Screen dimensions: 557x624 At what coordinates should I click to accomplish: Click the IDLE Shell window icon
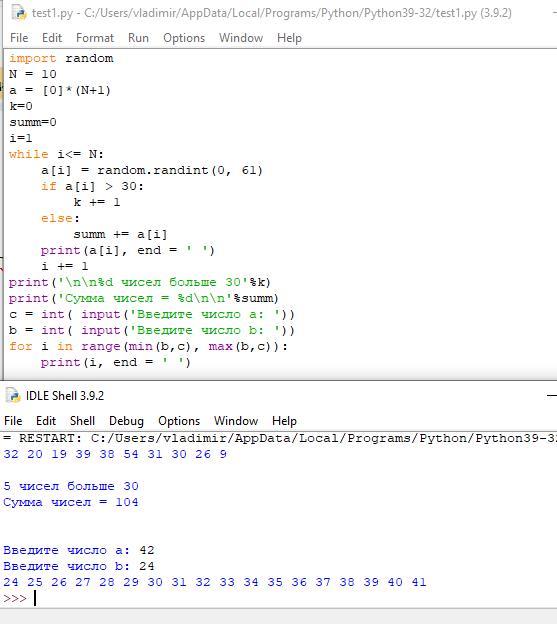pyautogui.click(x=13, y=396)
